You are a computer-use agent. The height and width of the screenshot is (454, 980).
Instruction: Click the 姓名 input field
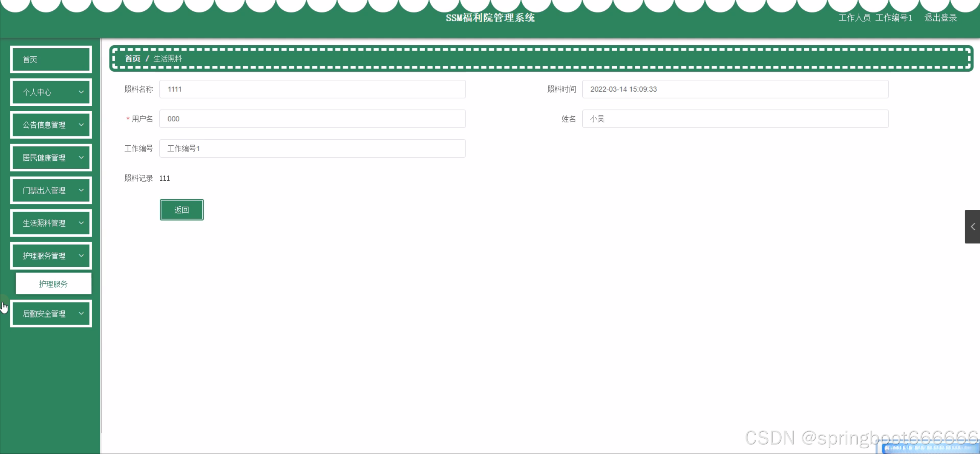pyautogui.click(x=735, y=119)
